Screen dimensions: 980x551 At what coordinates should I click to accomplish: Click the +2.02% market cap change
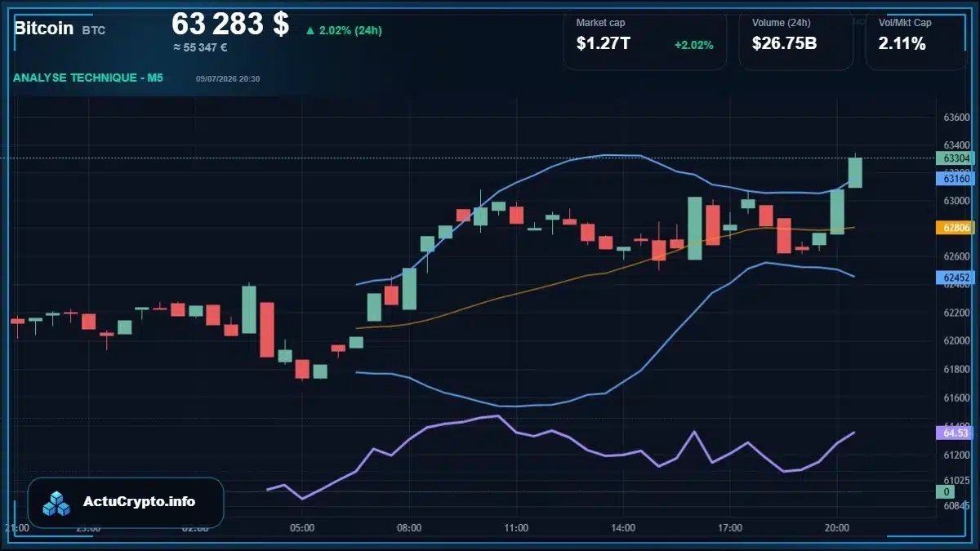pyautogui.click(x=693, y=45)
